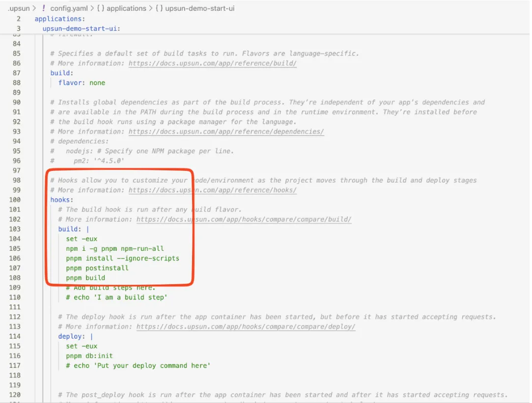The width and height of the screenshot is (532, 403).
Task: Open the .upsun breadcrumb dropdown
Action: pyautogui.click(x=19, y=8)
